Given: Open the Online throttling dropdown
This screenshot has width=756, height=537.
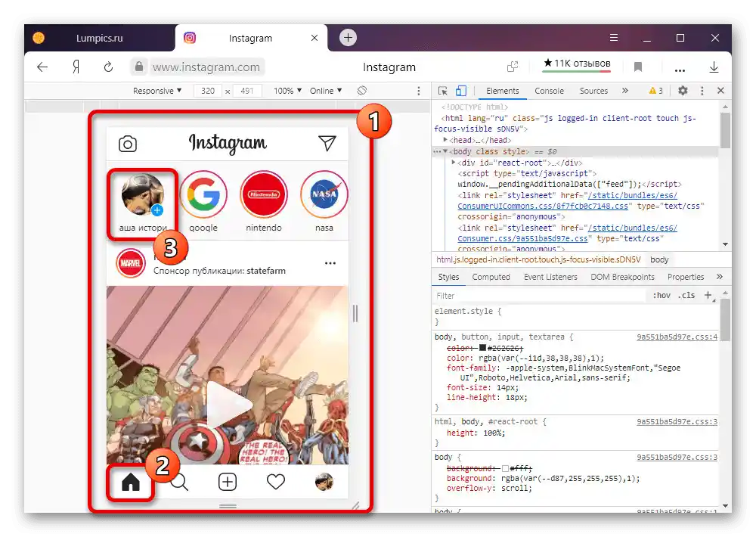Looking at the screenshot, I should click(x=326, y=91).
